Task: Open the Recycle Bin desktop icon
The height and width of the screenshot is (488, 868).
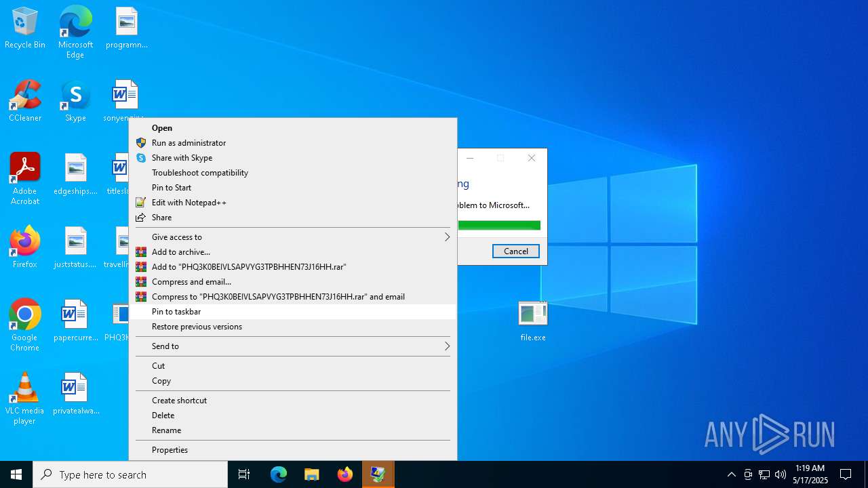Action: point(25,28)
